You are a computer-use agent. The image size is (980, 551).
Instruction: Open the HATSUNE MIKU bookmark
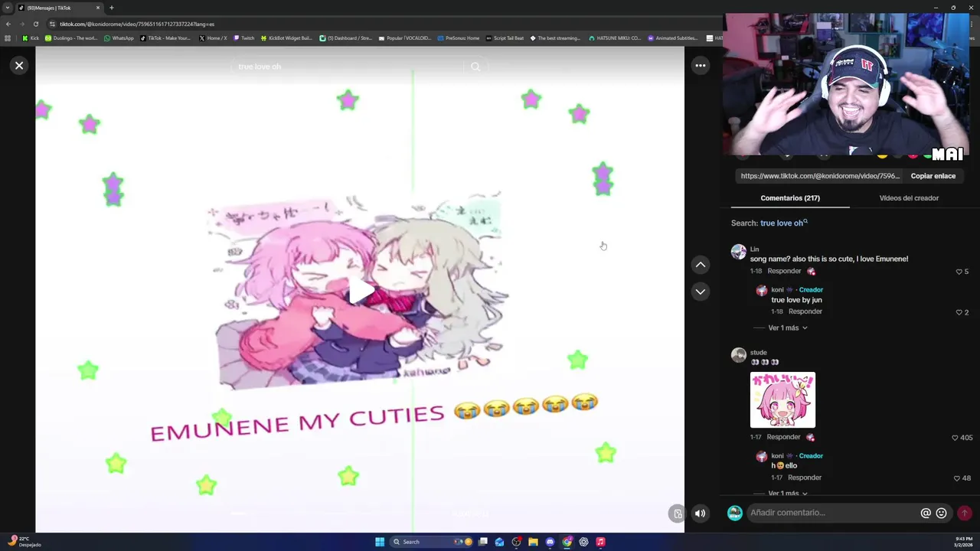point(615,38)
